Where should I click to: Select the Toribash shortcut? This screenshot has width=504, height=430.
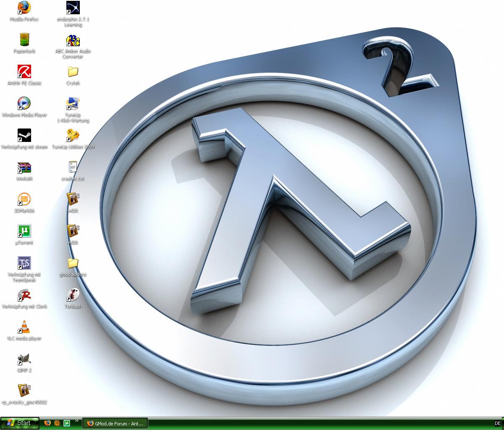pyautogui.click(x=73, y=295)
